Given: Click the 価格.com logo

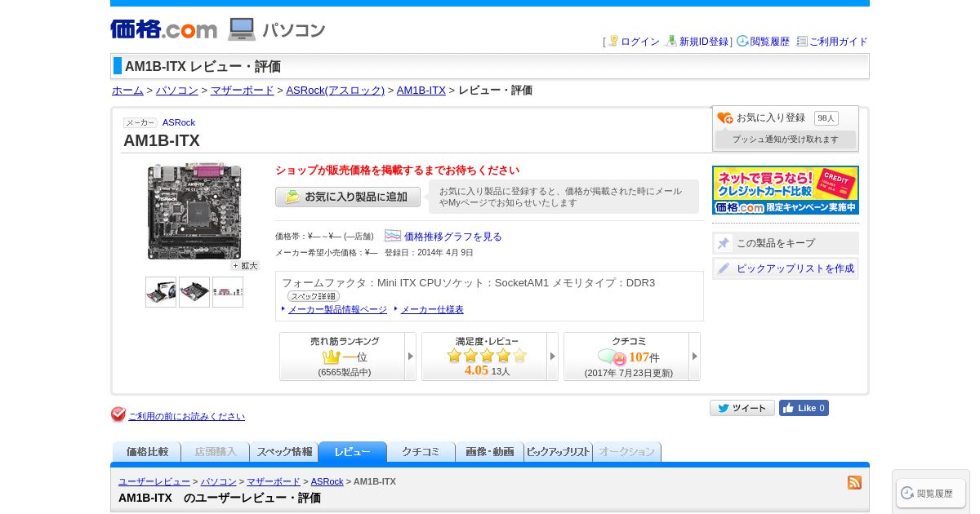Looking at the screenshot, I should pyautogui.click(x=163, y=29).
